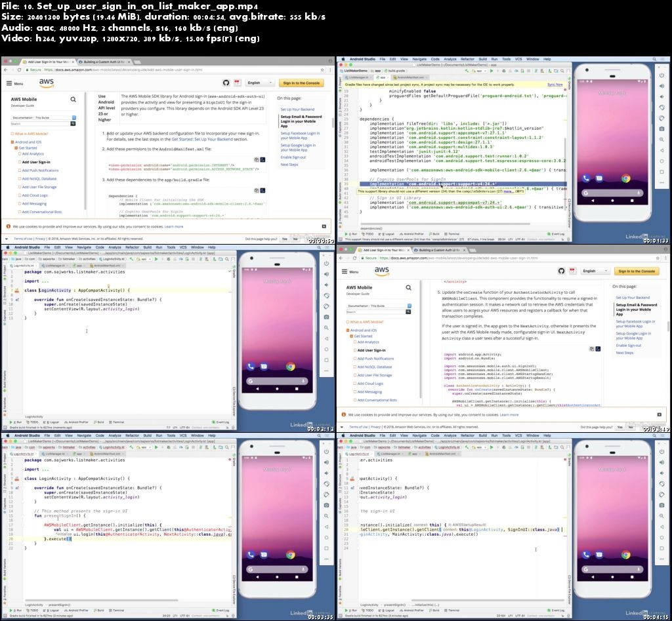Image resolution: width=672 pixels, height=621 pixels.
Task: Open Documentation - This Guide dropdown, 00:00:50 frame
Action: click(x=43, y=117)
